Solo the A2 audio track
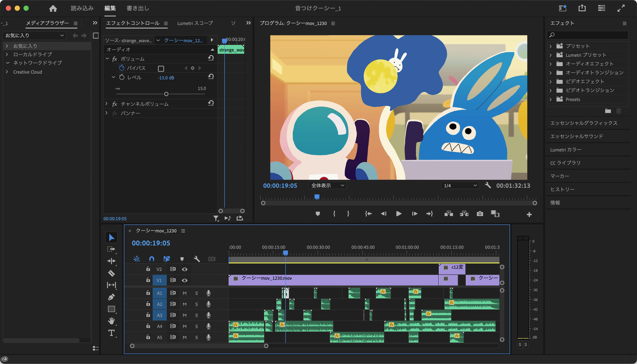 tap(196, 304)
